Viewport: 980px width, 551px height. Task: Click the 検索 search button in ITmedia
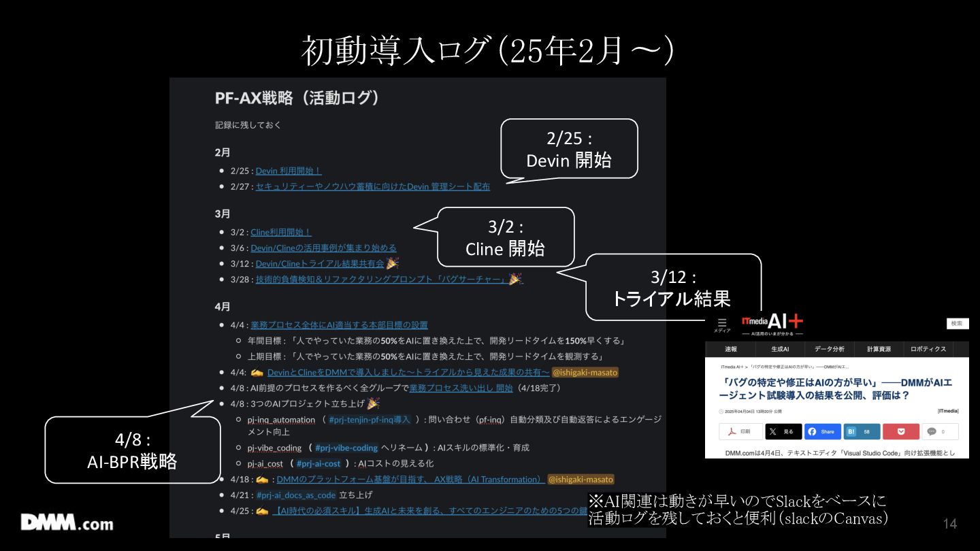click(x=957, y=323)
